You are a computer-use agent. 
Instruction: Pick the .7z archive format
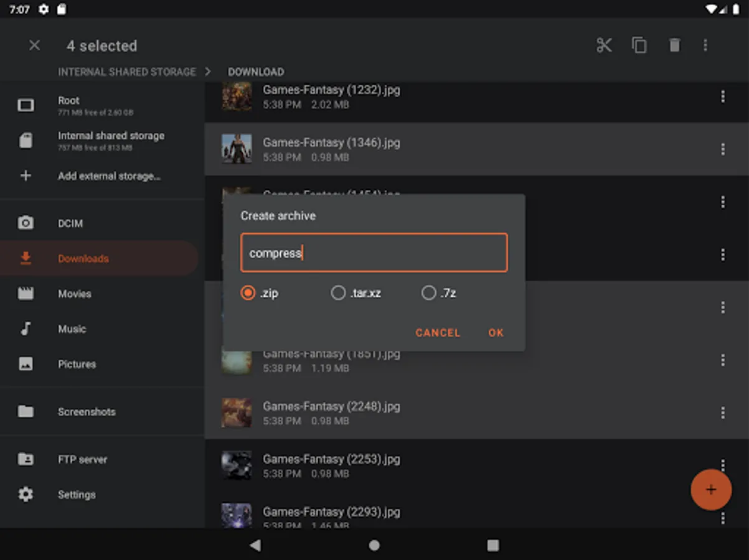pos(428,293)
